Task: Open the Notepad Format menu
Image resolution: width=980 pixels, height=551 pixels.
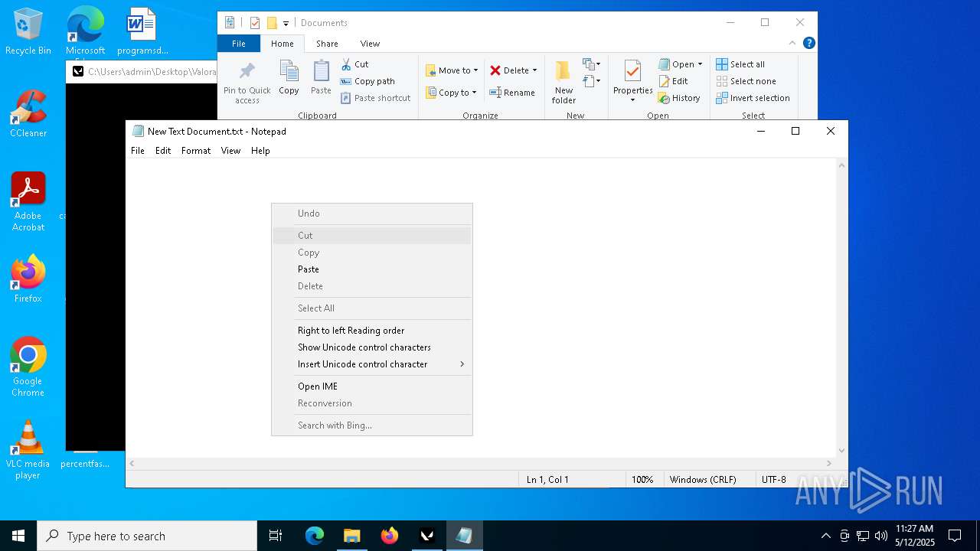Action: [x=196, y=151]
